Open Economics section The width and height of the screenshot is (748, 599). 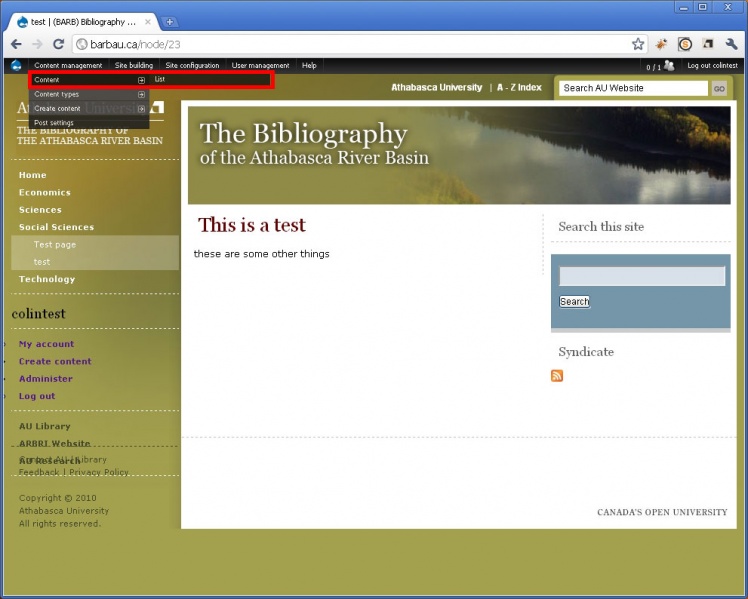44,192
